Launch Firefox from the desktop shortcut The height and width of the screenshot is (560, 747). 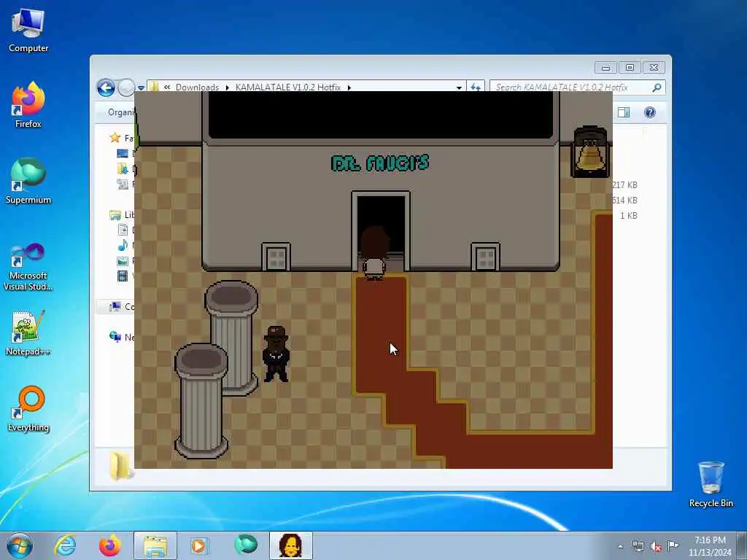[28, 105]
